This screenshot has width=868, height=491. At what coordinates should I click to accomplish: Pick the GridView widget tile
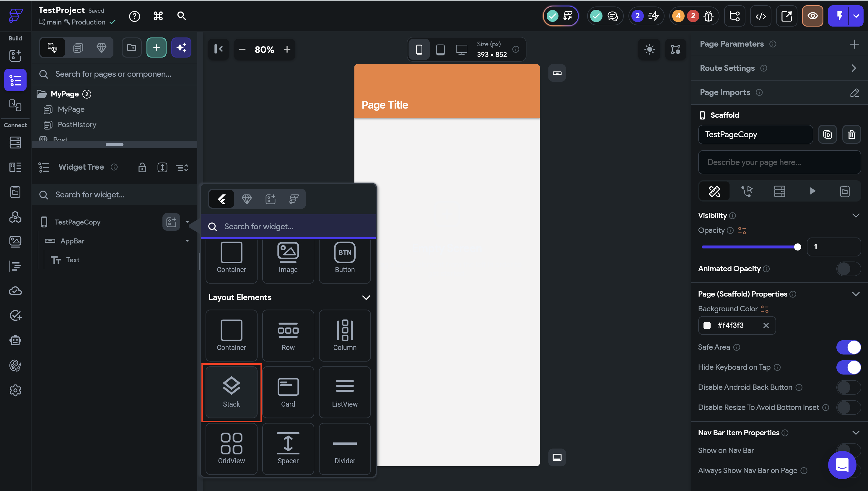click(231, 449)
